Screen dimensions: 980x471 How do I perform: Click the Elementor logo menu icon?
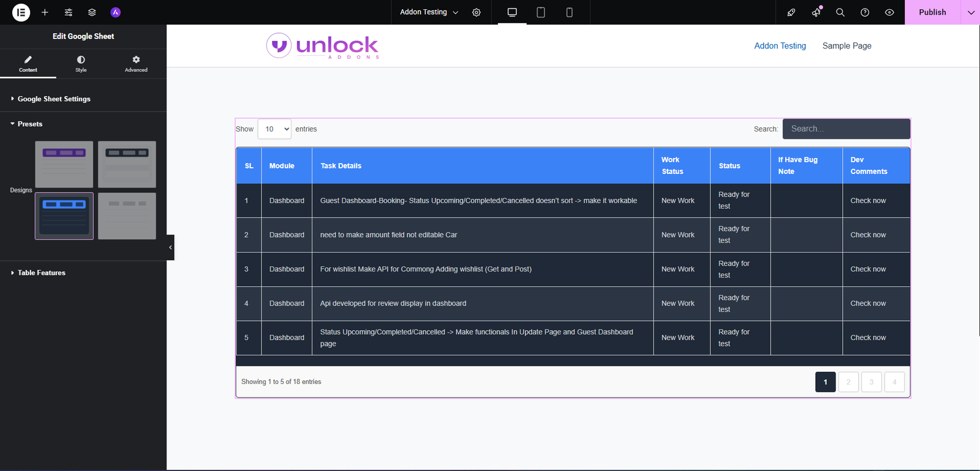pos(21,12)
